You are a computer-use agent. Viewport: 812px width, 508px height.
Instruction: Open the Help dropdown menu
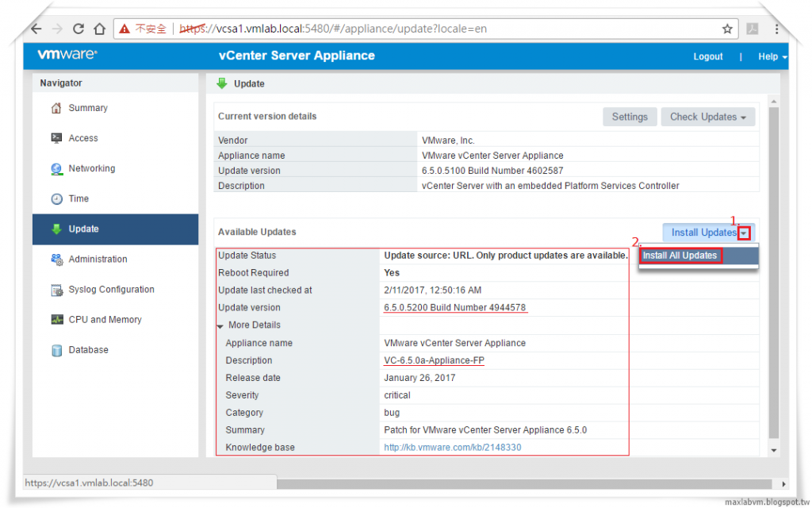(x=772, y=56)
